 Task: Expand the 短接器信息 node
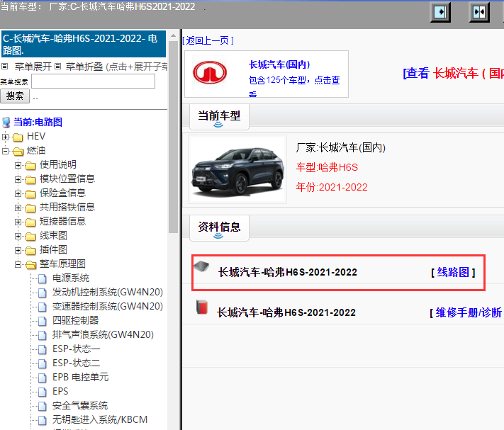18,222
